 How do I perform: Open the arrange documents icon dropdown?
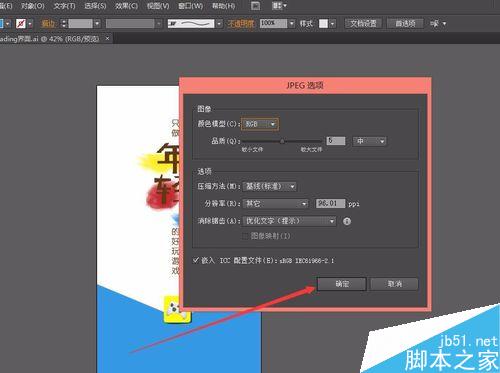pyautogui.click(x=279, y=6)
